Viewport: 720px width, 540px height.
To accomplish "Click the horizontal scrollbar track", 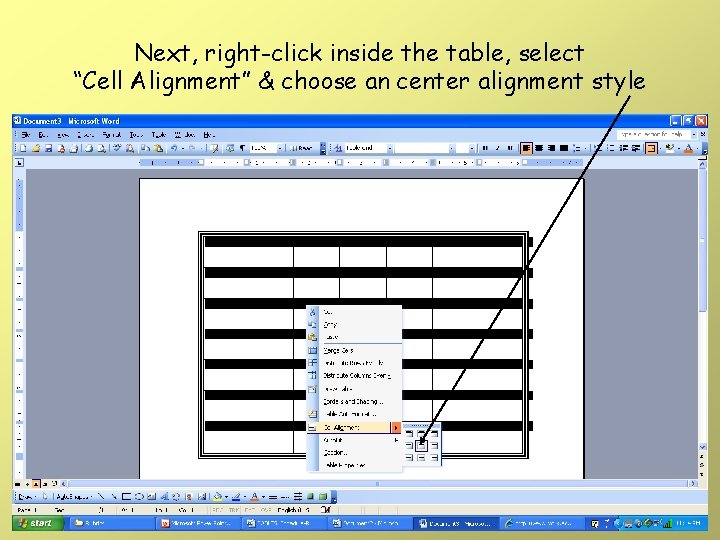I will tap(377, 484).
